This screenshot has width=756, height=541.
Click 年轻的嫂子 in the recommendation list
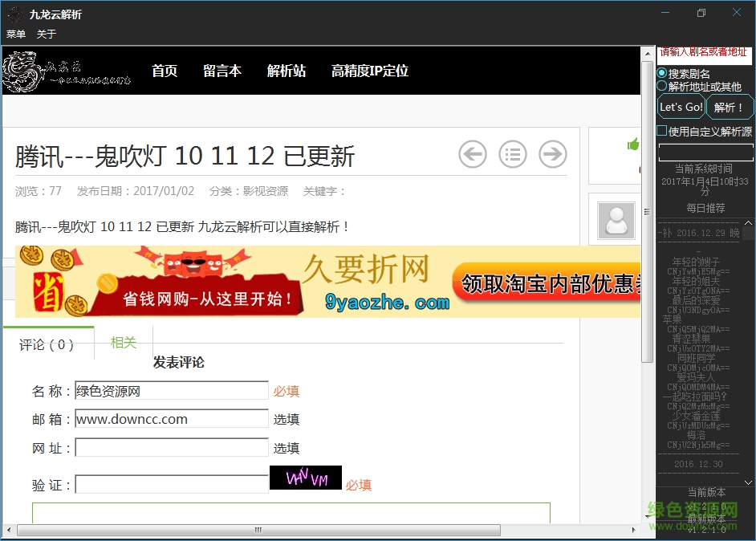[x=697, y=262]
